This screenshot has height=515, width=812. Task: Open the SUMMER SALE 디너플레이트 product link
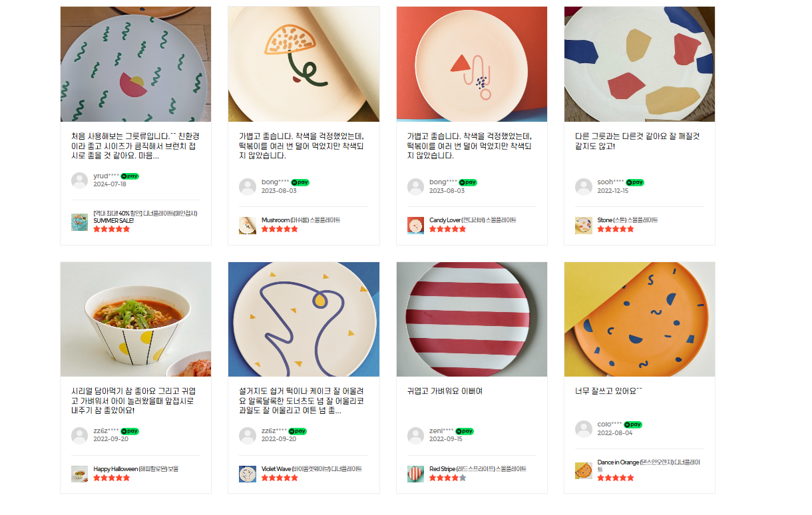(x=145, y=216)
